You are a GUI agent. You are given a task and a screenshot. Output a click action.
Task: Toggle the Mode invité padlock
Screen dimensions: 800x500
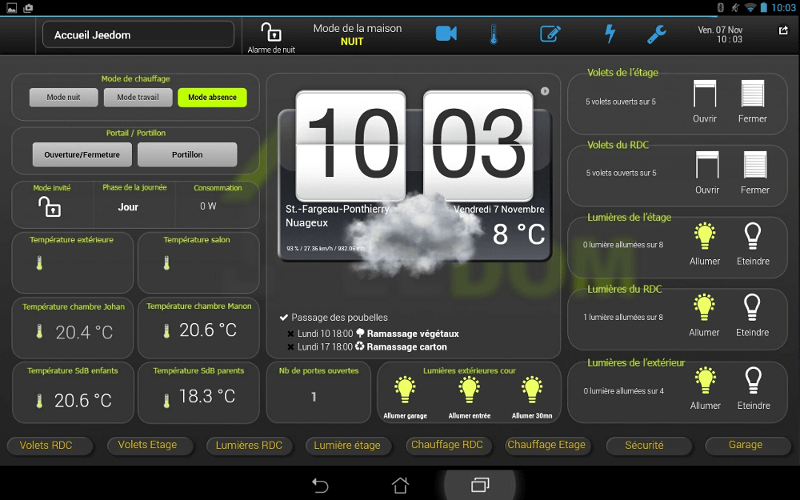[x=49, y=207]
